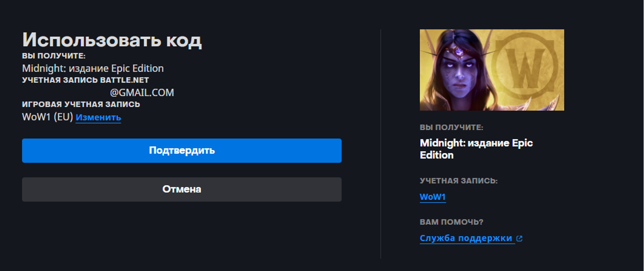Click the ВАМ ПОМОЧЬ? label
Viewport: 644px width, 271px height.
click(451, 222)
